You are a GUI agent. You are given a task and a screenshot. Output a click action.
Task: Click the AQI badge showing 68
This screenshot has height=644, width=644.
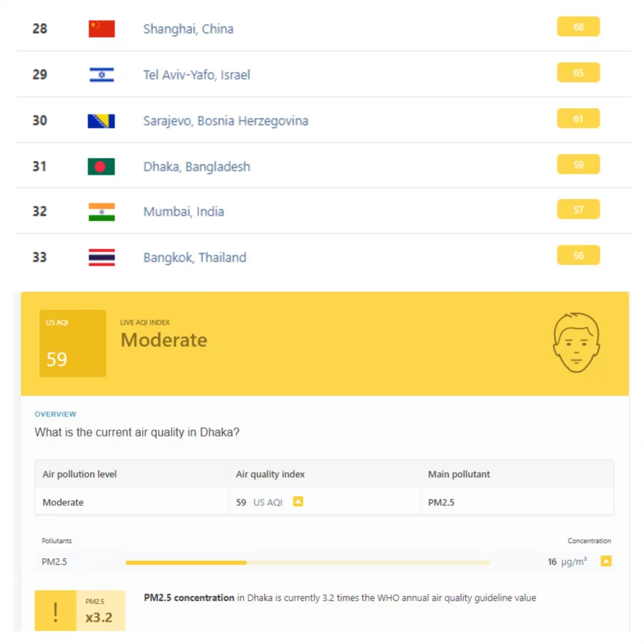click(x=578, y=26)
